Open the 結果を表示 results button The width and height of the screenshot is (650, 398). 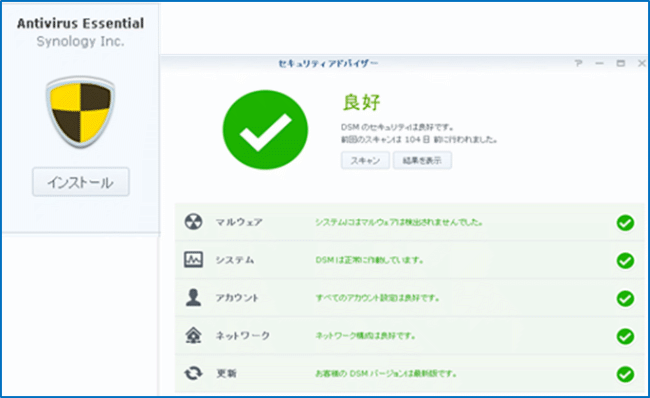tap(422, 160)
